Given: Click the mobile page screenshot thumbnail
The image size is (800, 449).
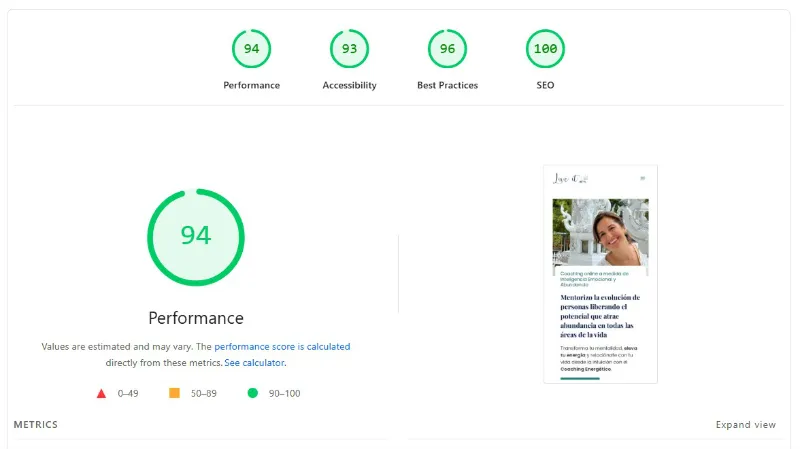Looking at the screenshot, I should pos(601,274).
